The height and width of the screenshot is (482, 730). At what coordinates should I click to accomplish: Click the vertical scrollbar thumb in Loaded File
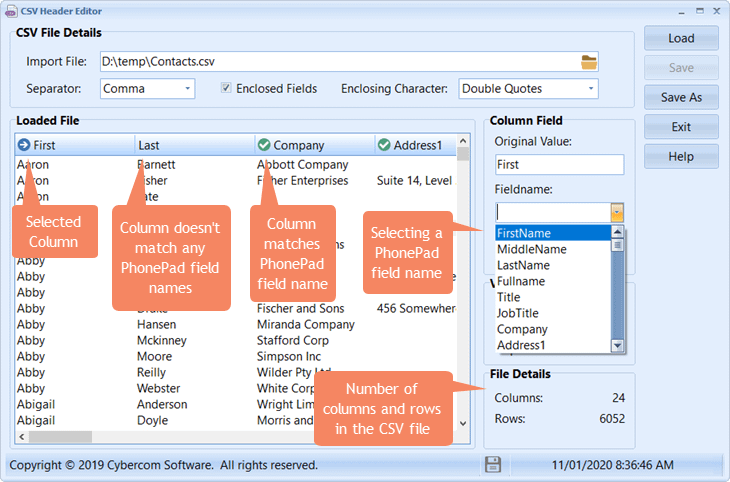coord(463,154)
